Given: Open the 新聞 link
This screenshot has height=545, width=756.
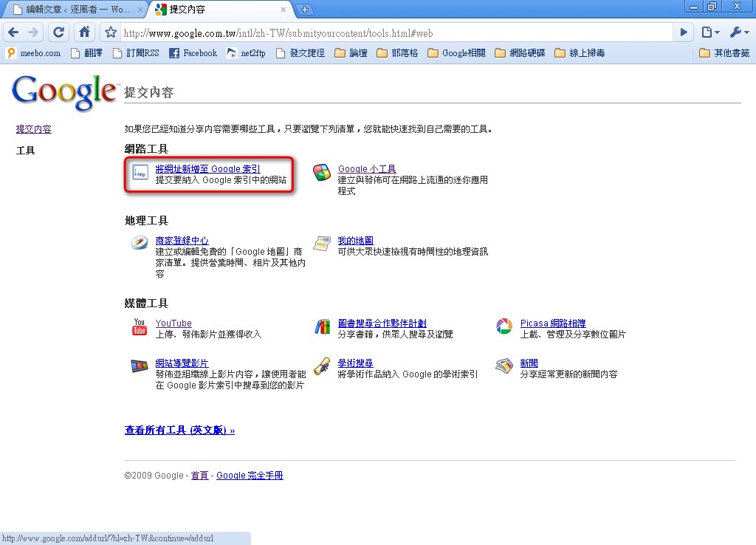Looking at the screenshot, I should coord(529,363).
